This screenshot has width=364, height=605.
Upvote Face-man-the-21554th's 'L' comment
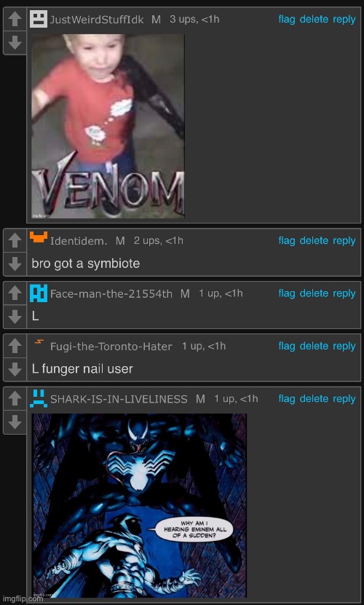pyautogui.click(x=15, y=293)
